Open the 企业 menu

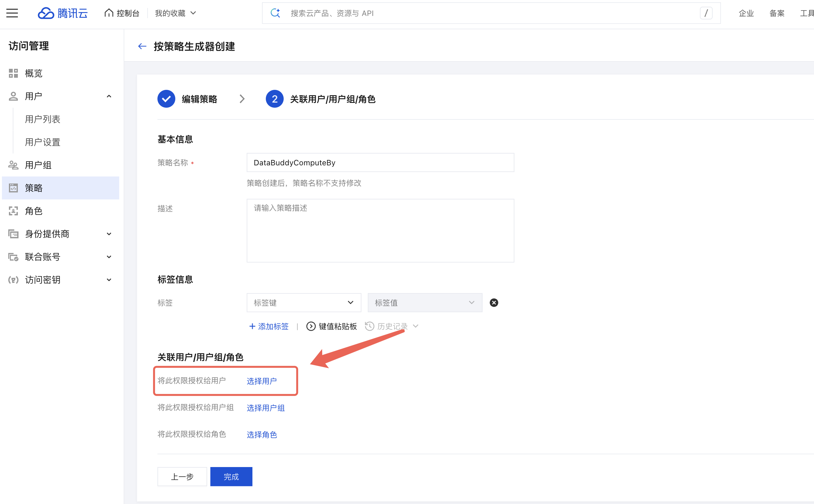click(x=746, y=13)
